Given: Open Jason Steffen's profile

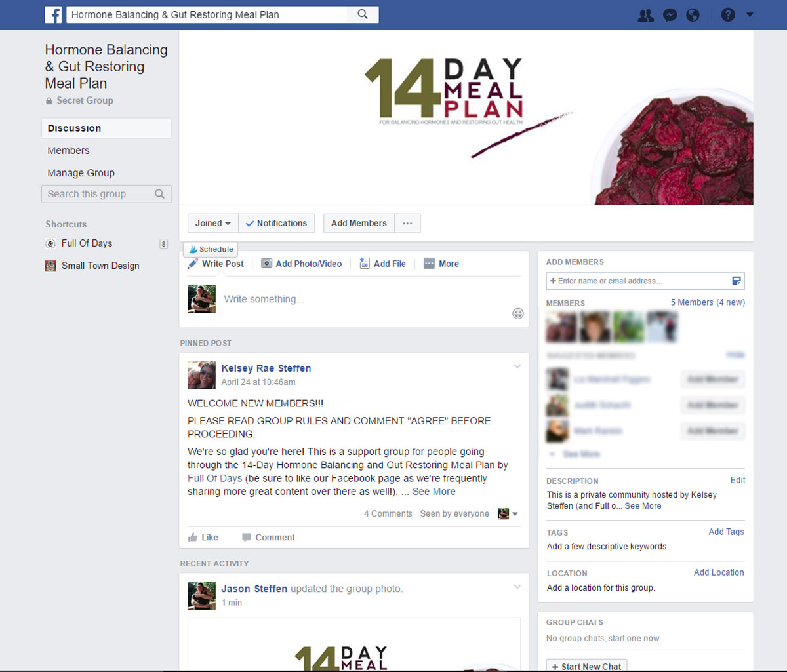Looking at the screenshot, I should pos(254,589).
